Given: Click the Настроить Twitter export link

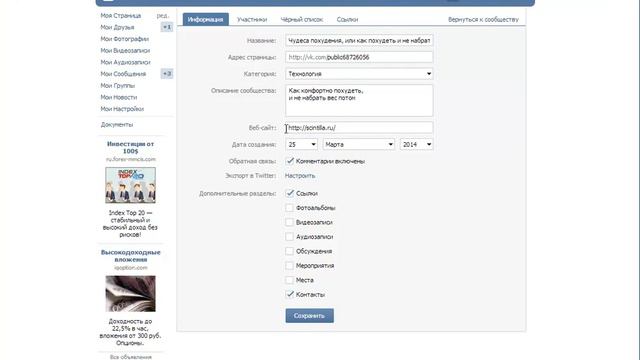Looking at the screenshot, I should (300, 176).
